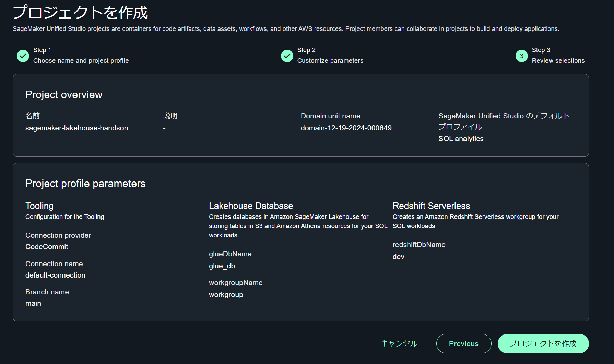Select redshiftDbName value 'dev'

click(x=399, y=257)
